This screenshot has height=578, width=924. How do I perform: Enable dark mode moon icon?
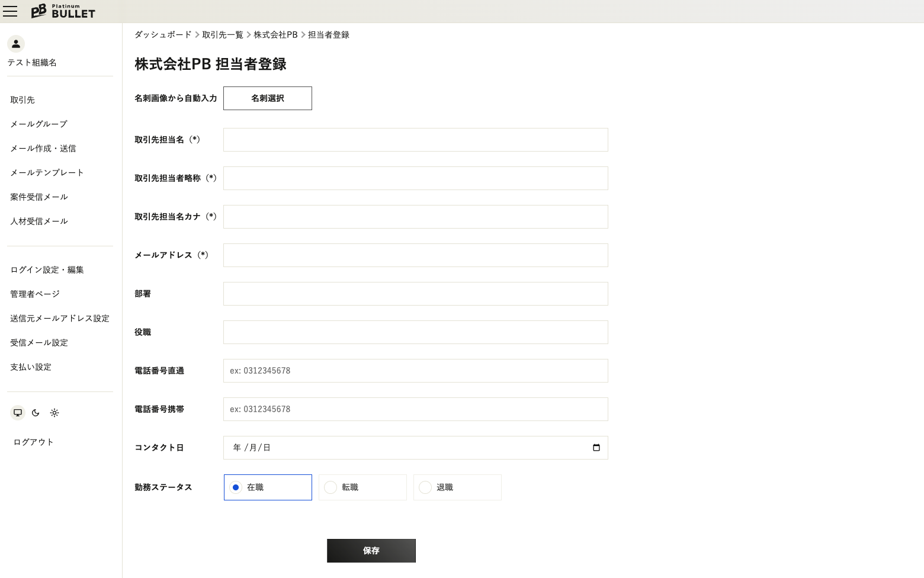tap(36, 413)
